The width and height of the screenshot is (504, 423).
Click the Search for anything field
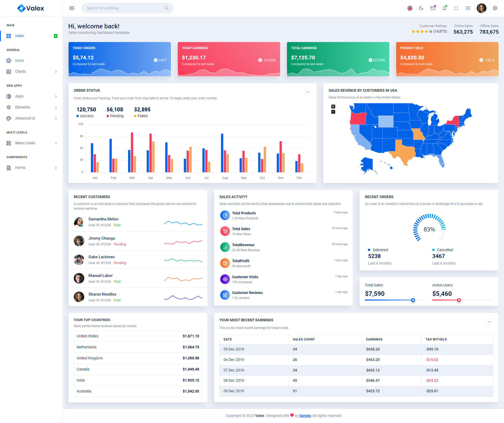(123, 8)
